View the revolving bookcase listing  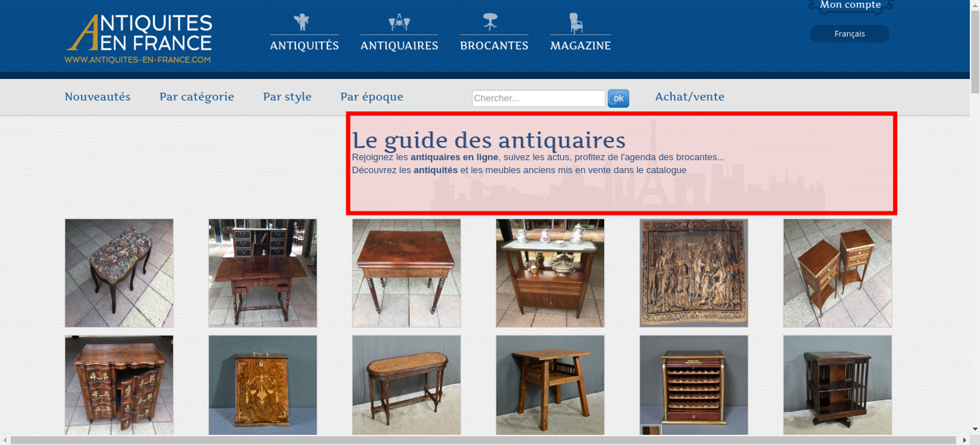tap(837, 385)
